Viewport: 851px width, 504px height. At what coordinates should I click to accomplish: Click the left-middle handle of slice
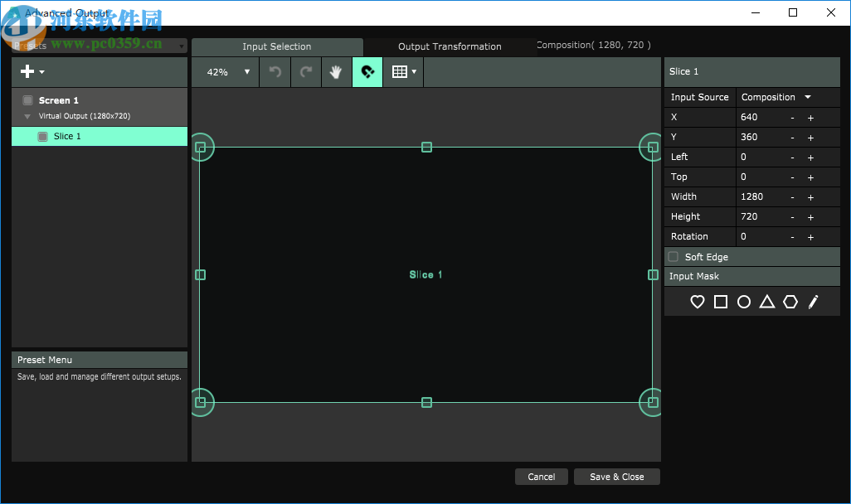tap(200, 275)
